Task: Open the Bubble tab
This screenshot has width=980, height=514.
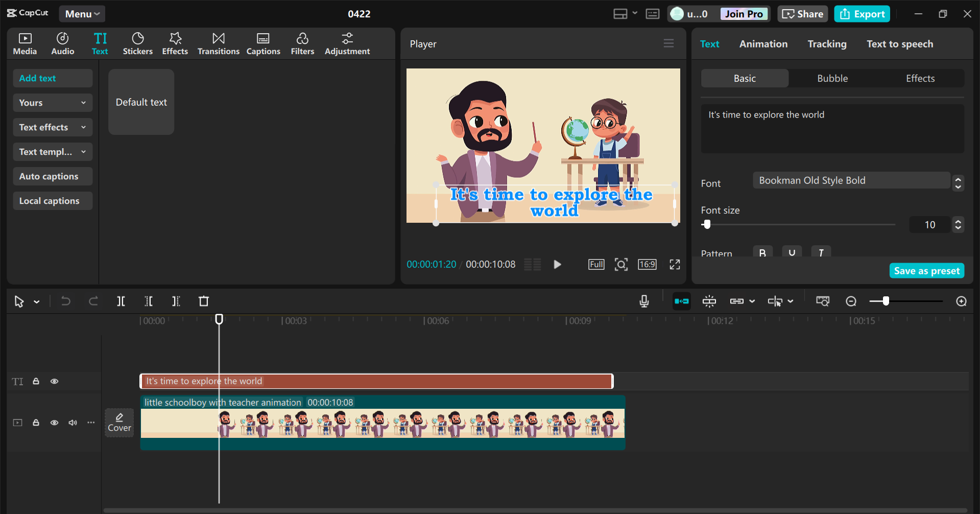Action: (x=832, y=78)
